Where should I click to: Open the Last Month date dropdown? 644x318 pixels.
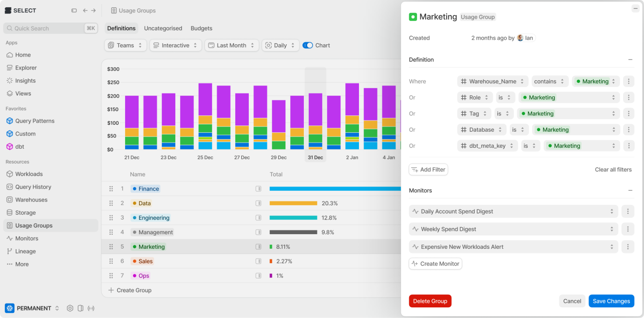[x=231, y=45]
